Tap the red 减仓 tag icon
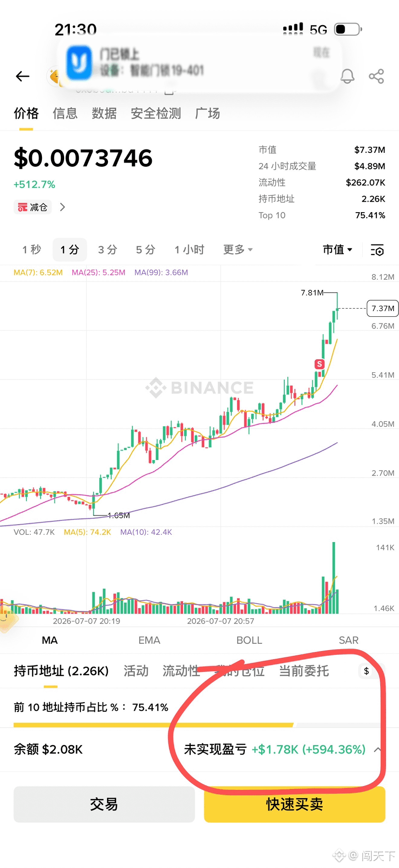This screenshot has width=399, height=868. tap(23, 207)
